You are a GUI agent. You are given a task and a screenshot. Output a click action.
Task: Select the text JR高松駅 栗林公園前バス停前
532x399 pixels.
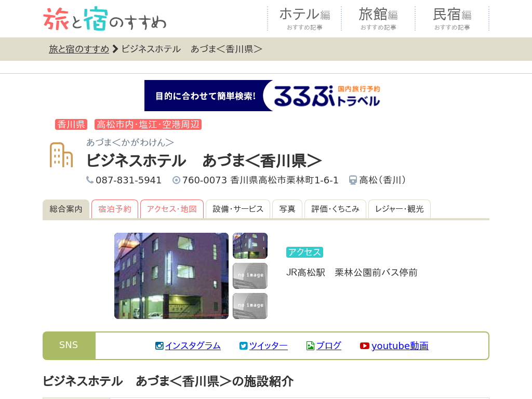coord(352,272)
